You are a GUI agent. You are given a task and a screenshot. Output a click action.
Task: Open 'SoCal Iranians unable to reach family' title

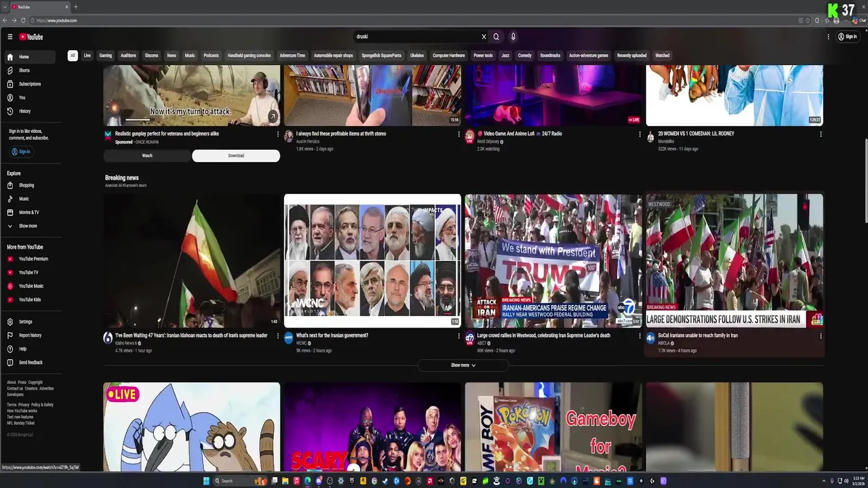pyautogui.click(x=698, y=335)
